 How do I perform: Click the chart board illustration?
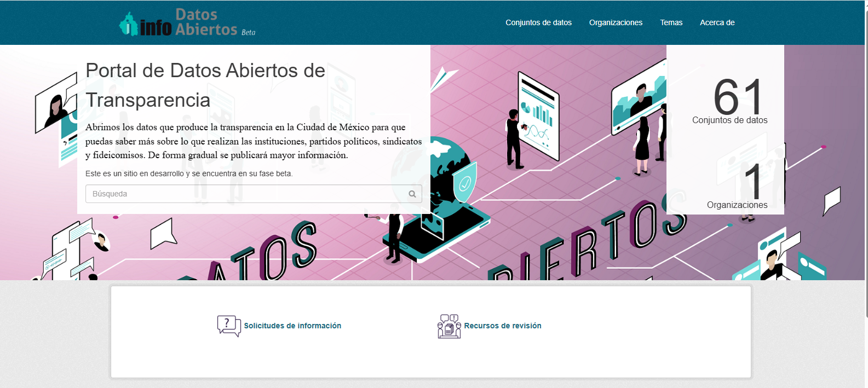tap(538, 115)
